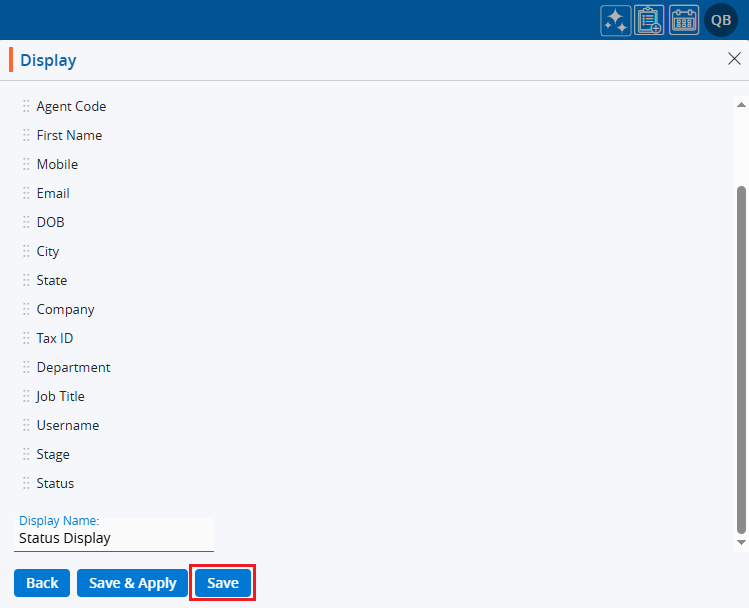Open the QB user profile avatar

click(x=721, y=20)
